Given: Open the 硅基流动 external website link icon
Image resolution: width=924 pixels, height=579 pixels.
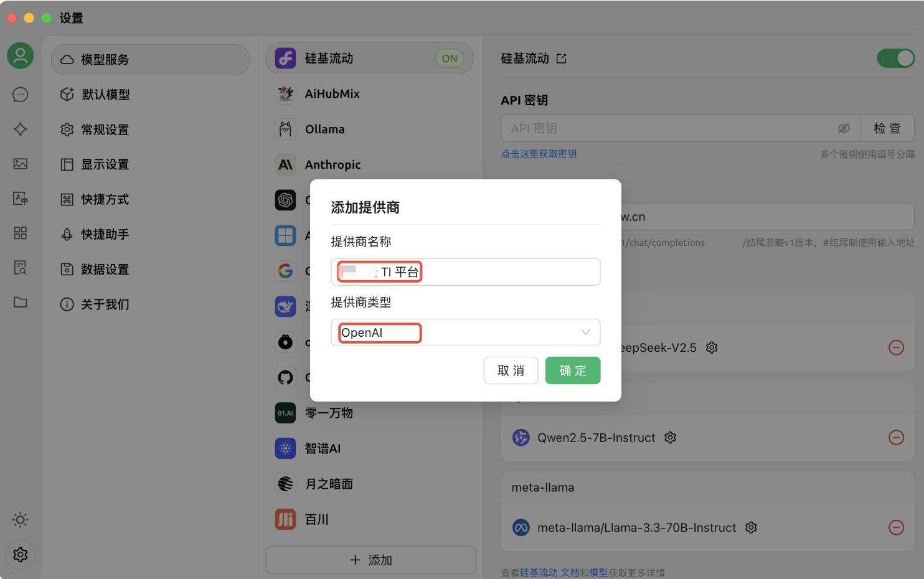Looking at the screenshot, I should [562, 59].
